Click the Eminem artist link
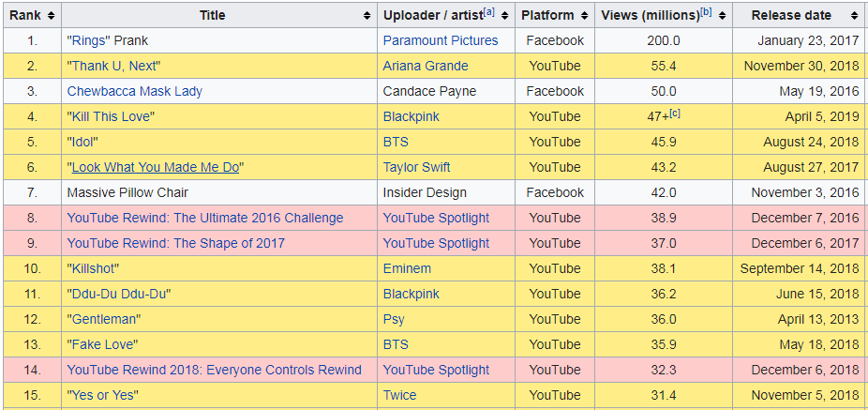868x410 pixels. 407,268
